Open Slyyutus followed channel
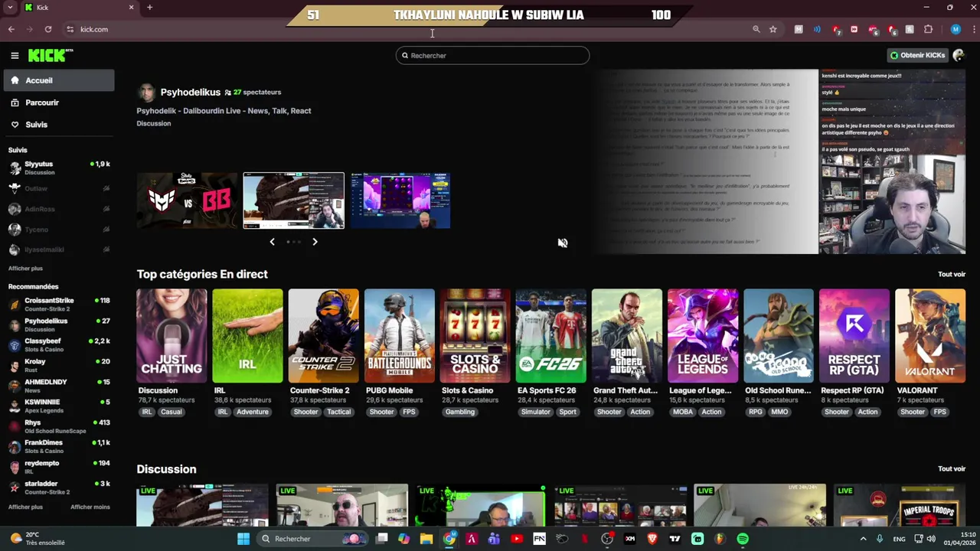 coord(59,168)
